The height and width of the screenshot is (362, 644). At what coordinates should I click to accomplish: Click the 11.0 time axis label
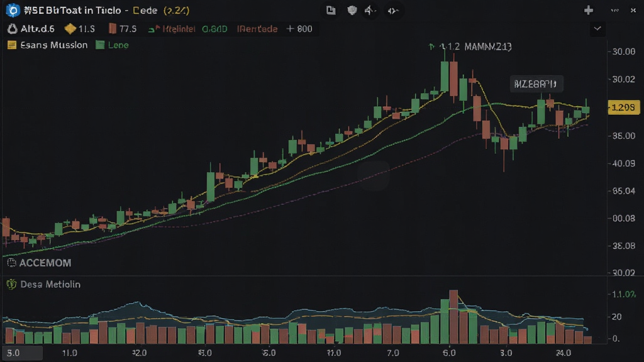click(x=69, y=353)
